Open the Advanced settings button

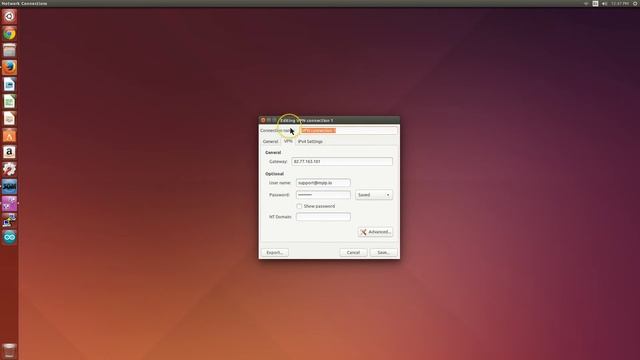click(x=375, y=232)
